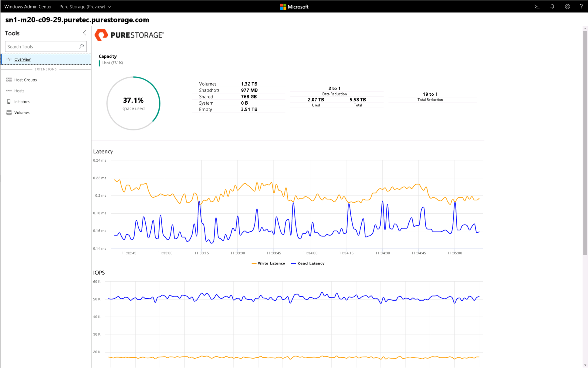Click the capacity used legend indicator

point(99,63)
